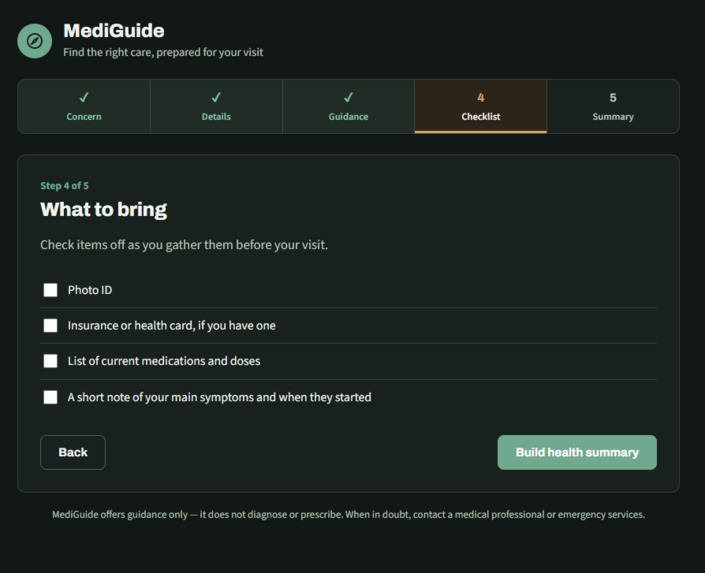Click Build health summary button
The image size is (705, 573).
[577, 452]
